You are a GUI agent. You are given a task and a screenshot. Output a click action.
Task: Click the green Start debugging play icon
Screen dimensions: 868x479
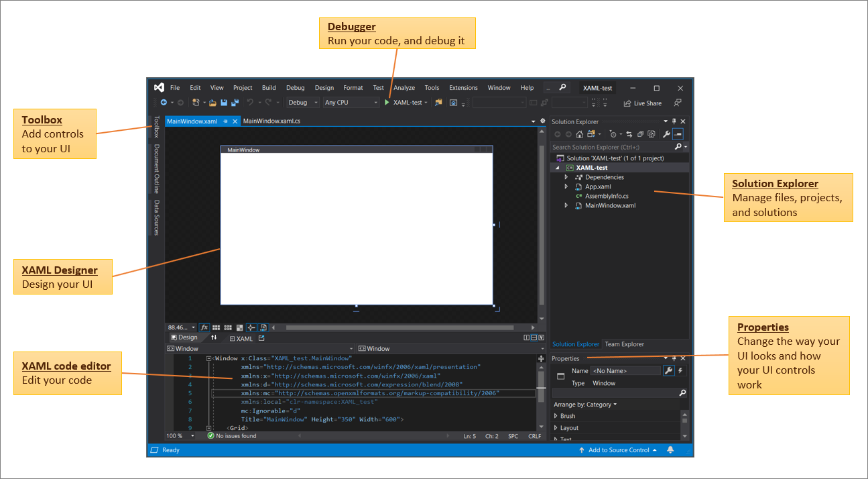(387, 103)
